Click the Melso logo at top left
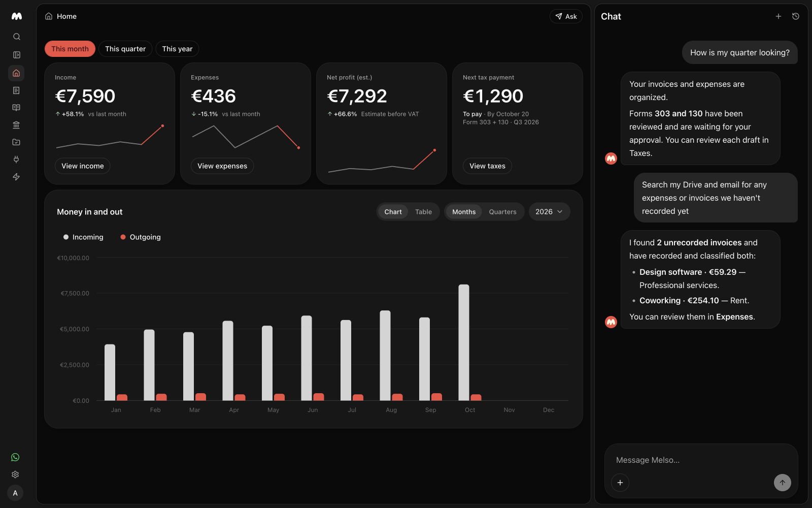 coord(17,16)
